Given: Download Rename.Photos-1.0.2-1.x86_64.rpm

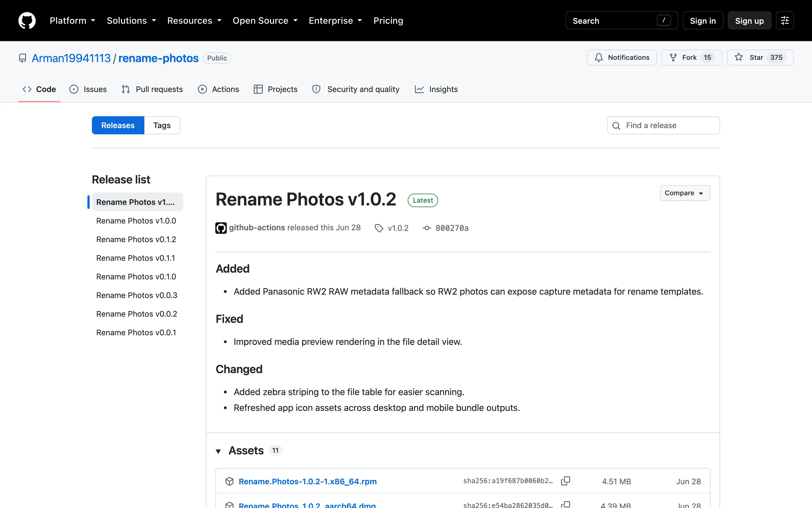Looking at the screenshot, I should [307, 481].
